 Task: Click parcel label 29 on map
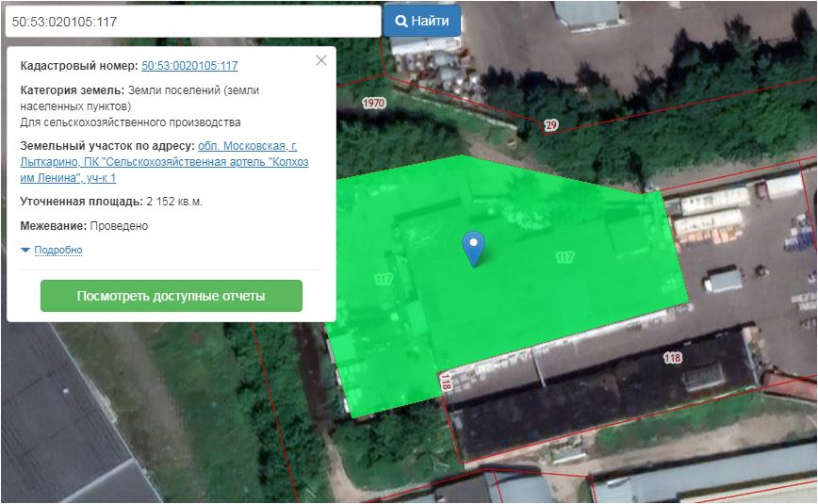pyautogui.click(x=551, y=124)
